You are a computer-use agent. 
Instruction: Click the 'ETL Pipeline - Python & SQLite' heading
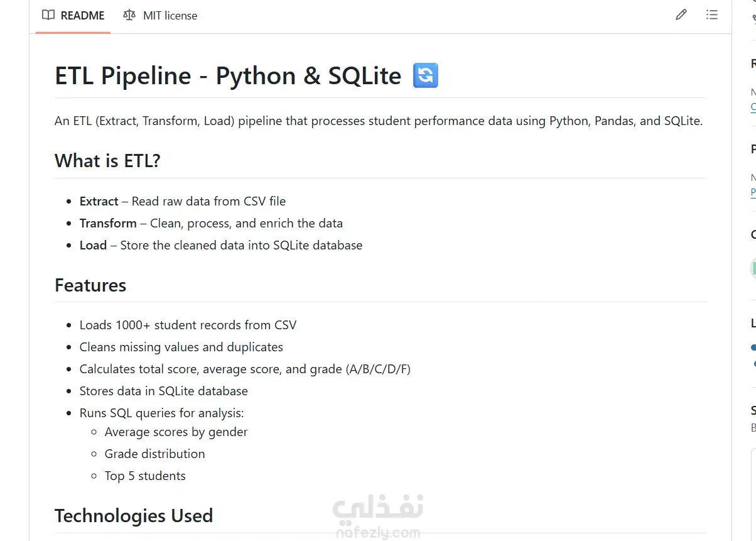coord(228,76)
